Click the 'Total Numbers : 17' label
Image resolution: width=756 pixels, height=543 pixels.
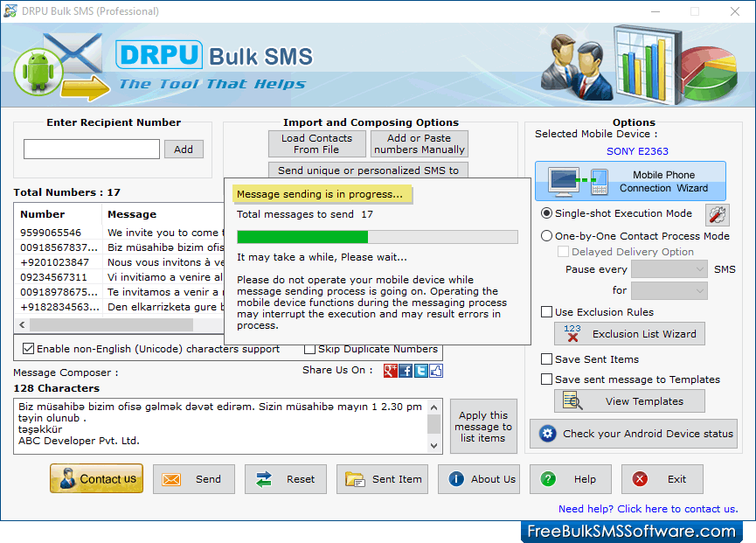point(67,192)
